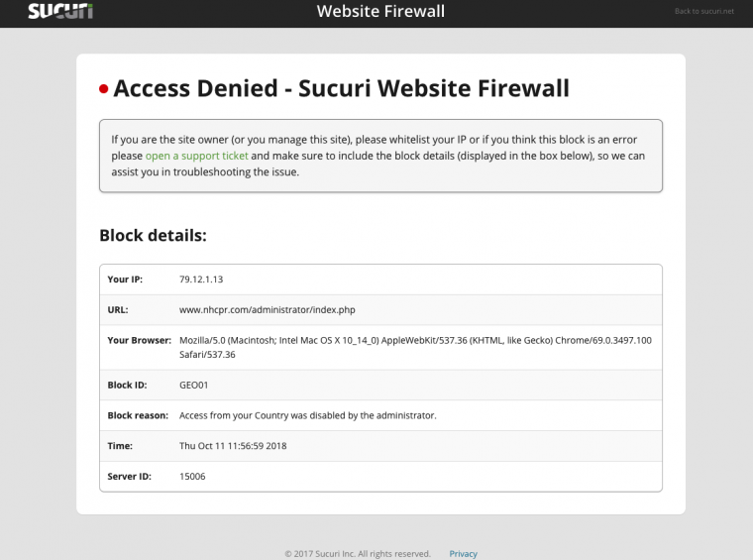The width and height of the screenshot is (753, 560).
Task: Click the block reason message text
Action: pos(307,415)
